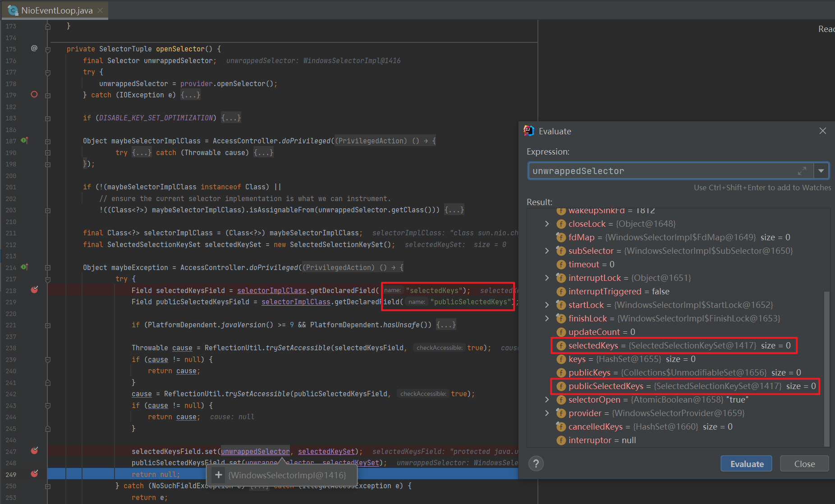Viewport: 835px width, 504px height.
Task: Click the @ gutter icon on line 175
Action: pyautogui.click(x=34, y=48)
